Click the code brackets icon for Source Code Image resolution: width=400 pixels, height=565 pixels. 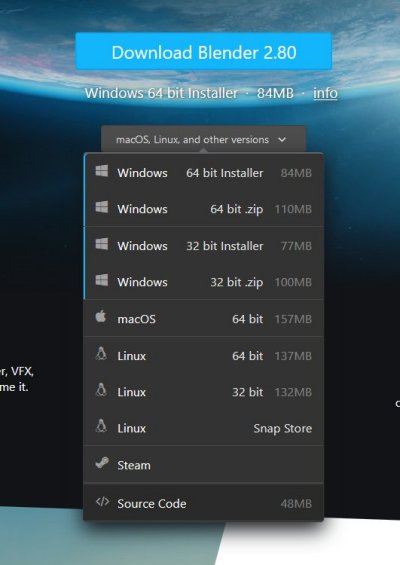(102, 502)
